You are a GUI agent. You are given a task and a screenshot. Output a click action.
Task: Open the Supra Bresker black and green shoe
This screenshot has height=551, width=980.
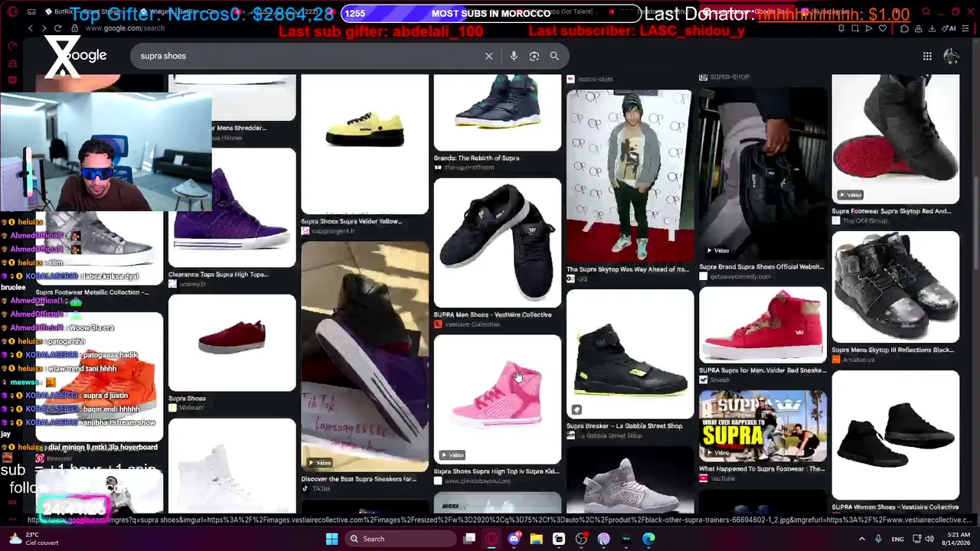630,354
